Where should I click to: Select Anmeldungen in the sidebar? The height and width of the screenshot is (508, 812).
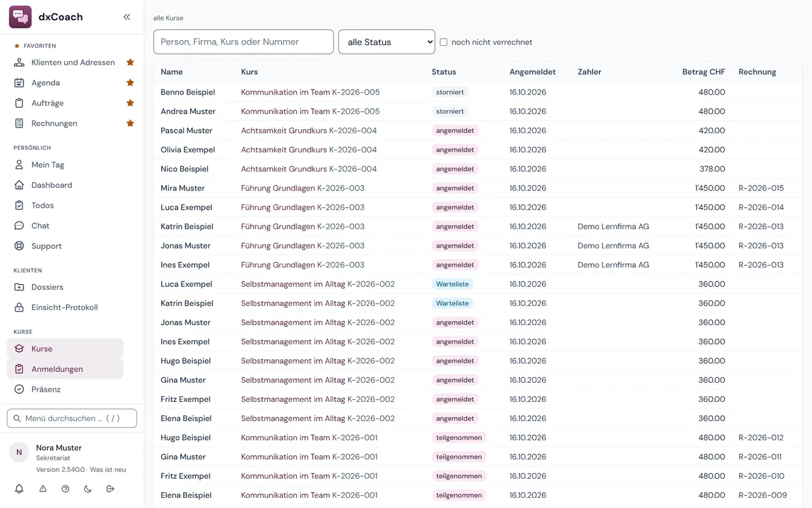(x=65, y=369)
